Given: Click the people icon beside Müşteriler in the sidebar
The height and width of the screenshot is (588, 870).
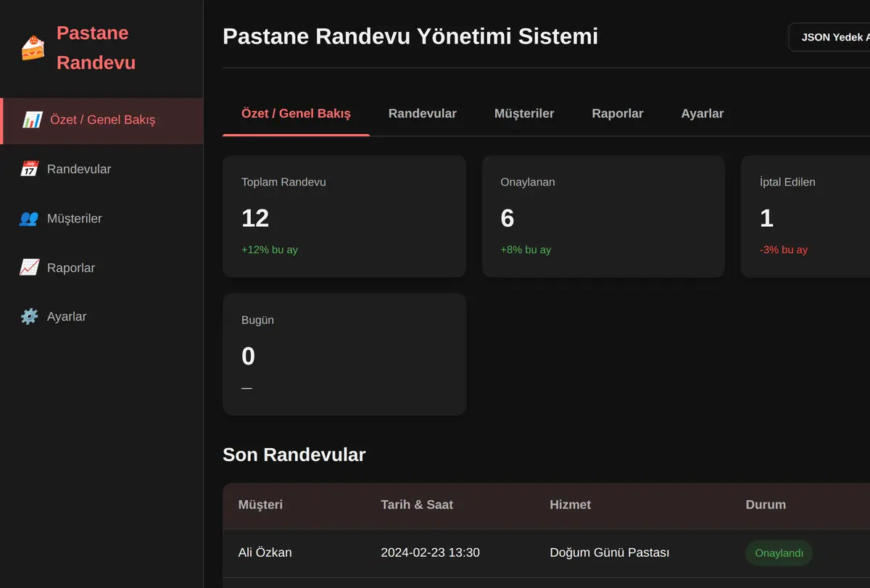Looking at the screenshot, I should click(29, 218).
